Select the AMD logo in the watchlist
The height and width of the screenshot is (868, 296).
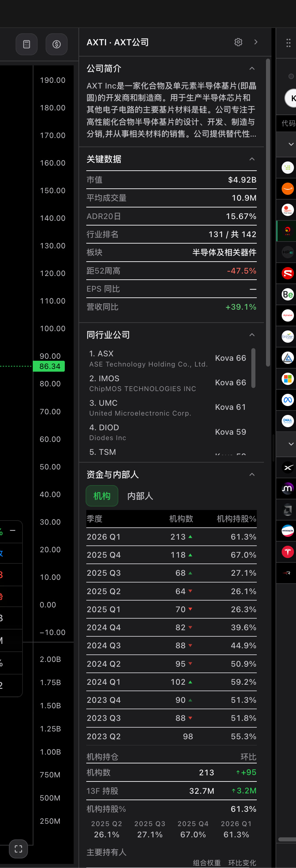point(288,510)
